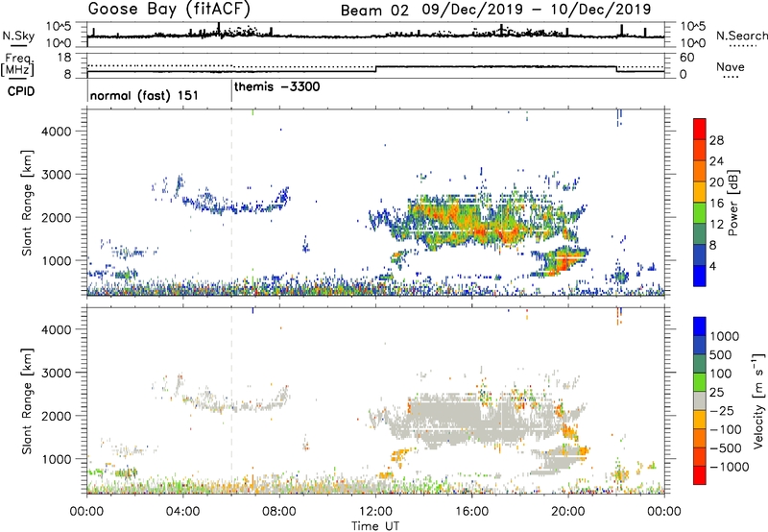Screen dimensions: 768x532
Task: Click the "1000" tick on the Velocity scale
Action: [725, 336]
